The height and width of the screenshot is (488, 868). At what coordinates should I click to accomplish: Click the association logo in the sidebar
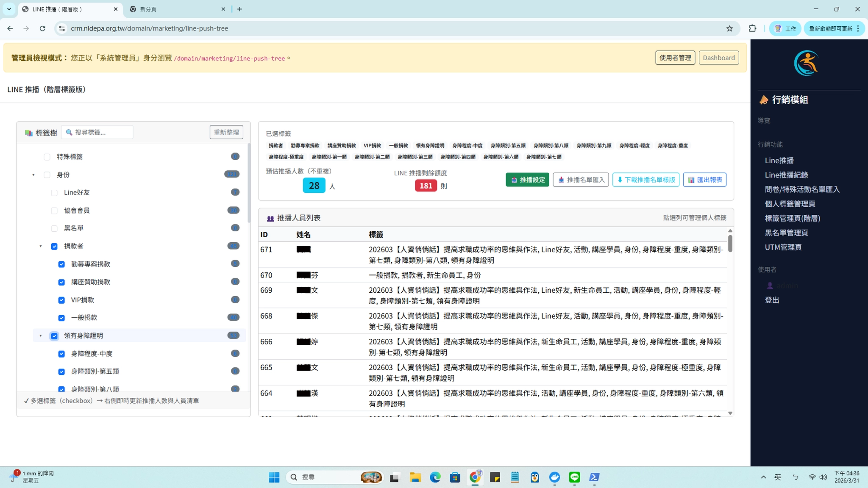click(x=806, y=63)
